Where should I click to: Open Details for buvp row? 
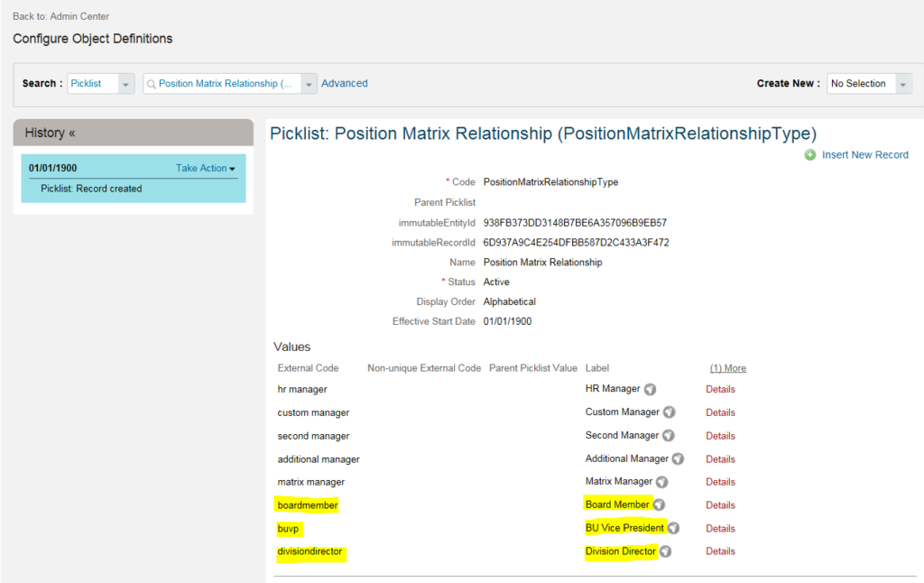[720, 528]
